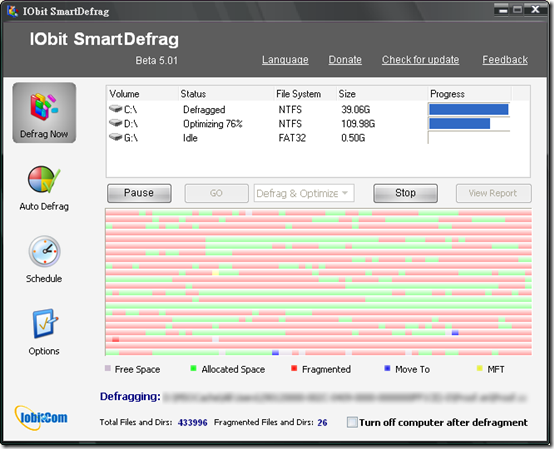The height and width of the screenshot is (449, 554).
Task: Pause the defragmentation
Action: 139,193
